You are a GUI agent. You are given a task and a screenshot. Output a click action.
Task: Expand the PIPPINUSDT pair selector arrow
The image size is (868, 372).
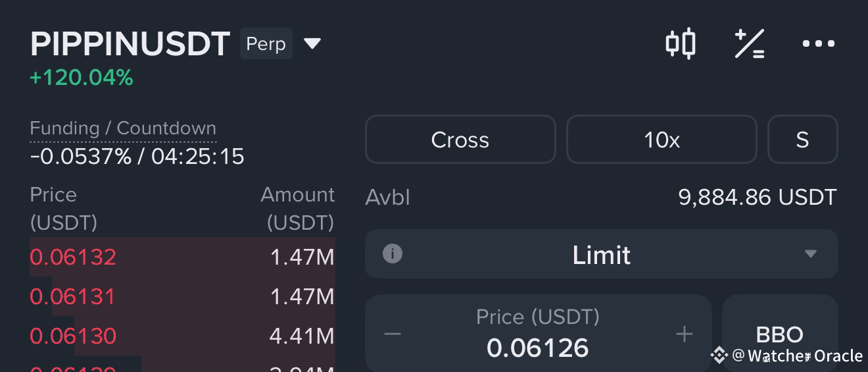pyautogui.click(x=312, y=44)
